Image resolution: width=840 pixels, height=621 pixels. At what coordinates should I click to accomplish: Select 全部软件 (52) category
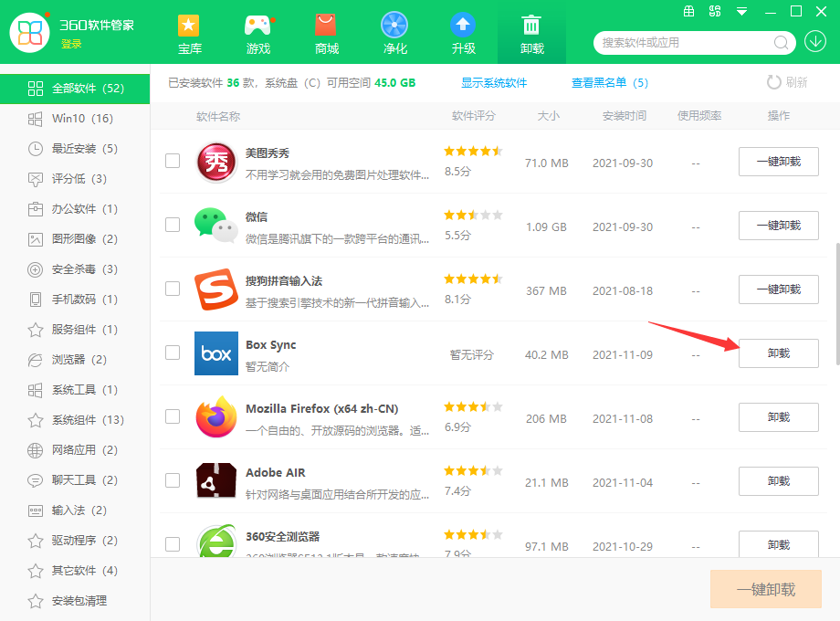coord(75,89)
